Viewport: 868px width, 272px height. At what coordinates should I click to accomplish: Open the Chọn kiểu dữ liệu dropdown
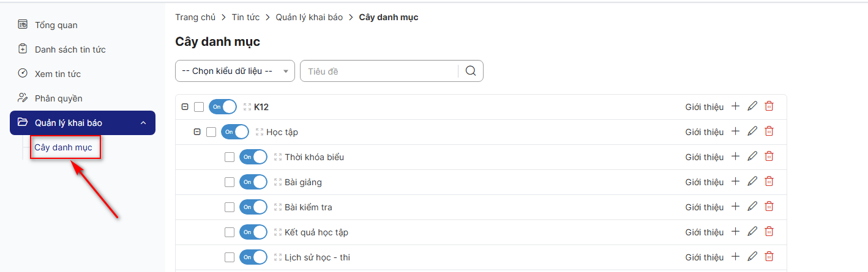click(x=235, y=71)
